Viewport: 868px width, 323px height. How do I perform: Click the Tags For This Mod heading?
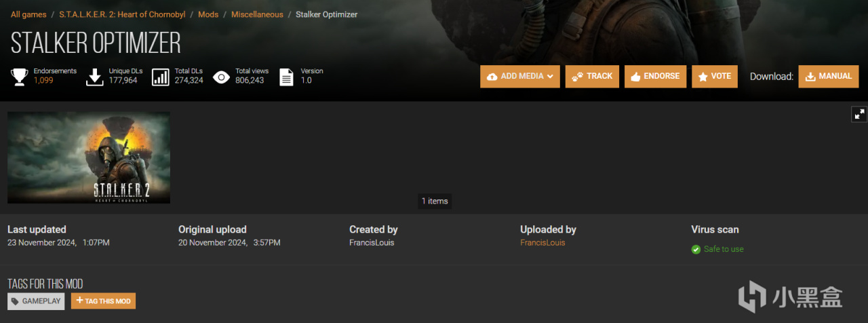tap(45, 284)
